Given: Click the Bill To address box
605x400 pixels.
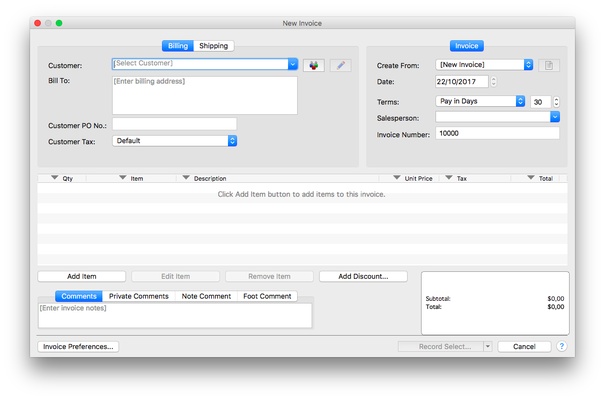Looking at the screenshot, I should (x=205, y=95).
